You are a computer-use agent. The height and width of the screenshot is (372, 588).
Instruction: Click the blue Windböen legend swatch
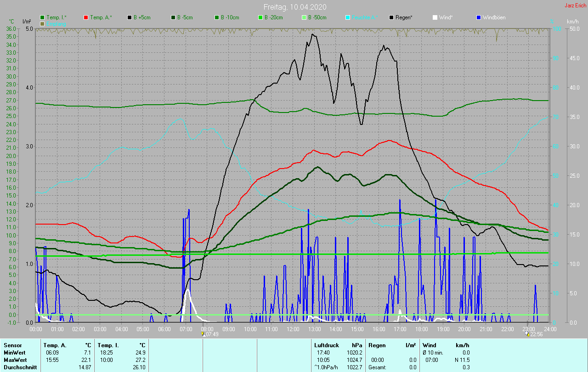pos(479,17)
